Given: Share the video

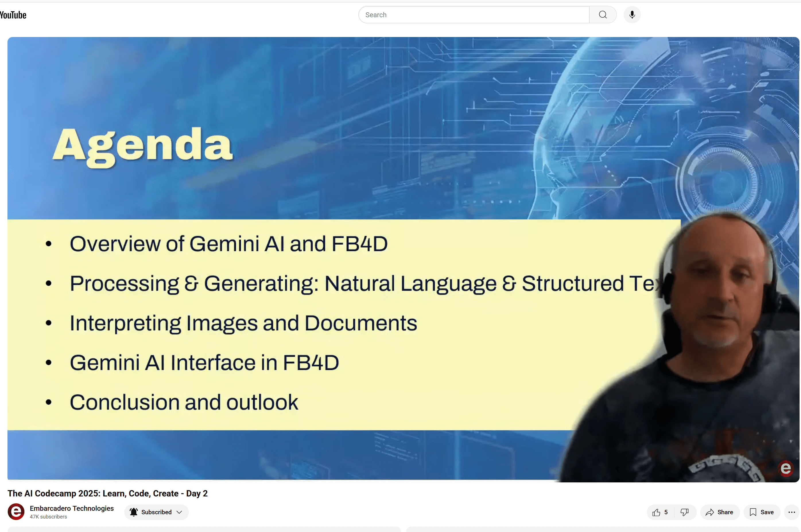Looking at the screenshot, I should point(719,512).
